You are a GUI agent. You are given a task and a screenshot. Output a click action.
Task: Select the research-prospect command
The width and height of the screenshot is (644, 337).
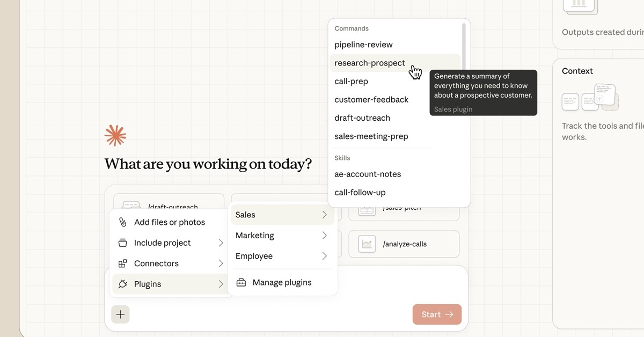click(370, 63)
